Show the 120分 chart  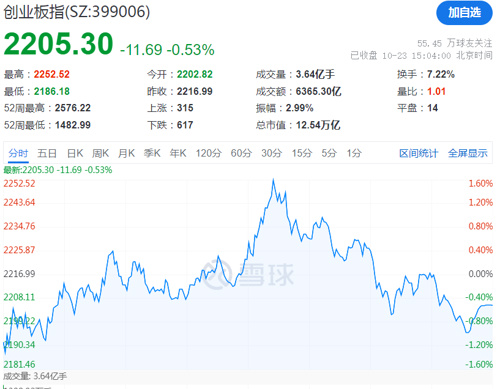pyautogui.click(x=208, y=153)
